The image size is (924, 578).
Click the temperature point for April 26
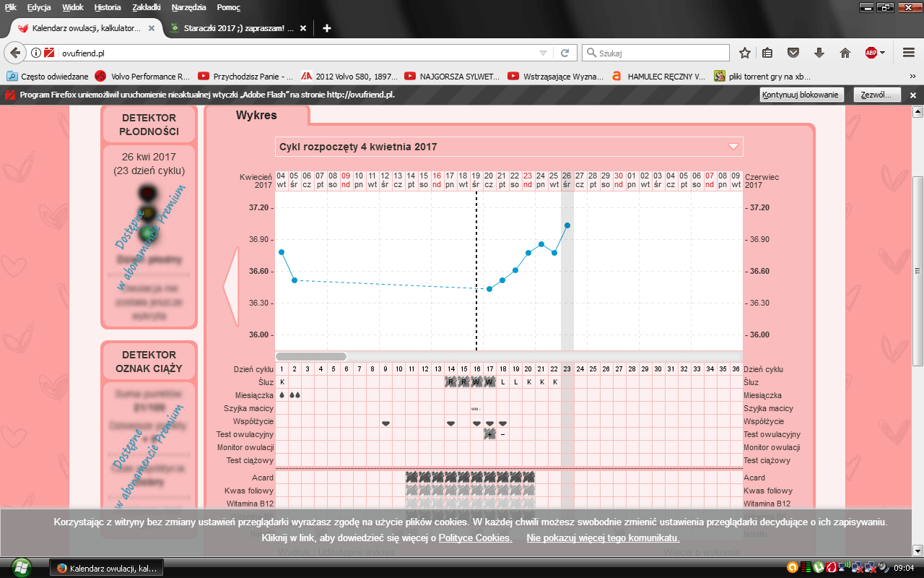pyautogui.click(x=567, y=225)
